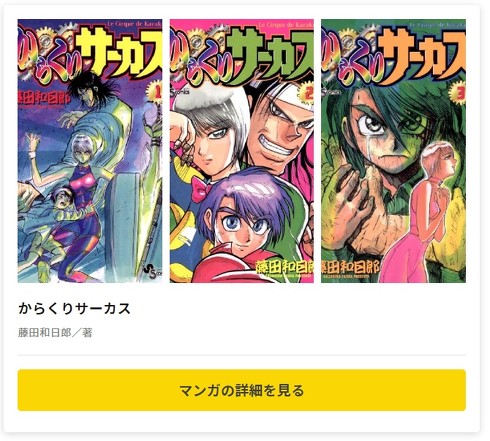Click the Shonen Sunday logo on volume 1 cover

pos(154,274)
